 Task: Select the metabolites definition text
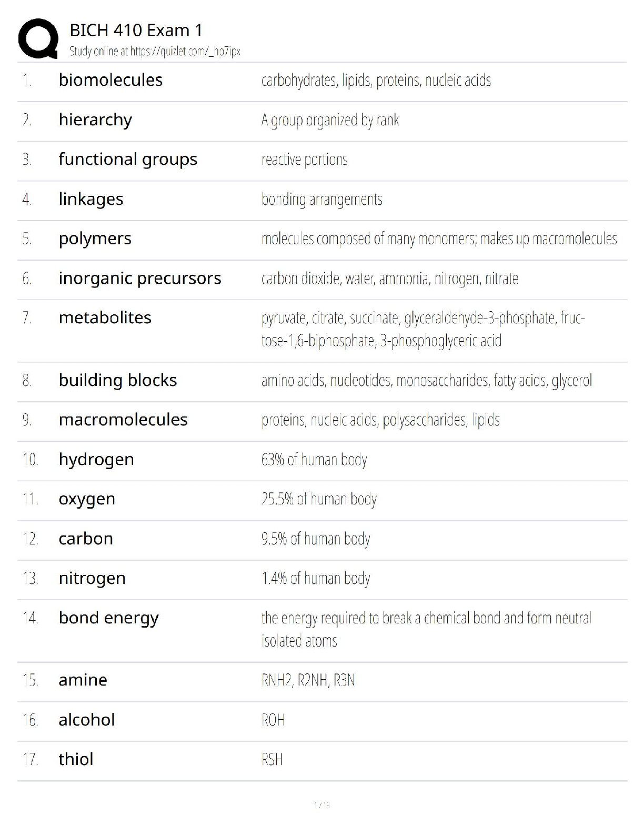422,329
